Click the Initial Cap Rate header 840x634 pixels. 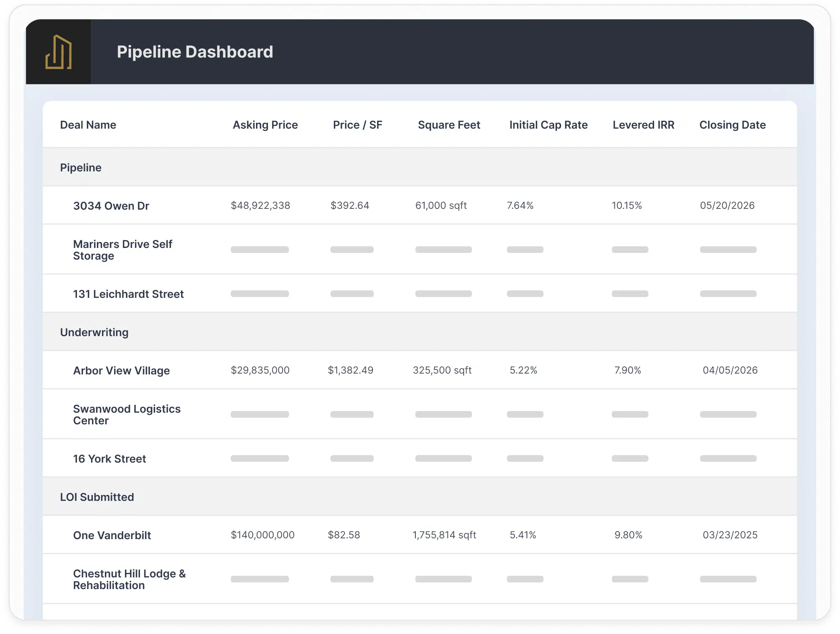(549, 124)
